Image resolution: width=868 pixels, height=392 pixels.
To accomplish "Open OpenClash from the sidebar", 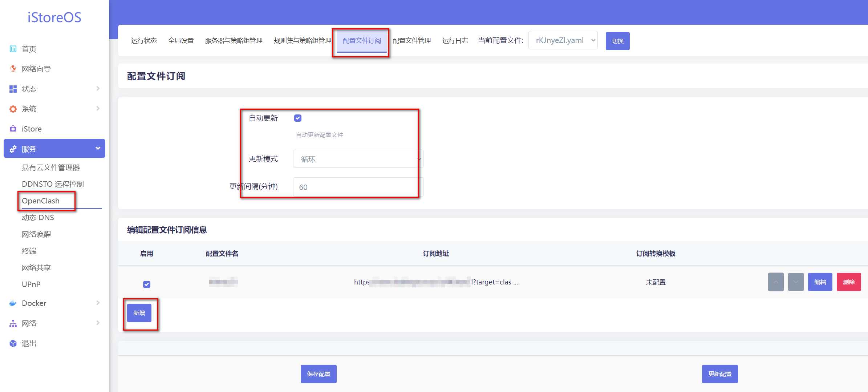I will tap(40, 201).
